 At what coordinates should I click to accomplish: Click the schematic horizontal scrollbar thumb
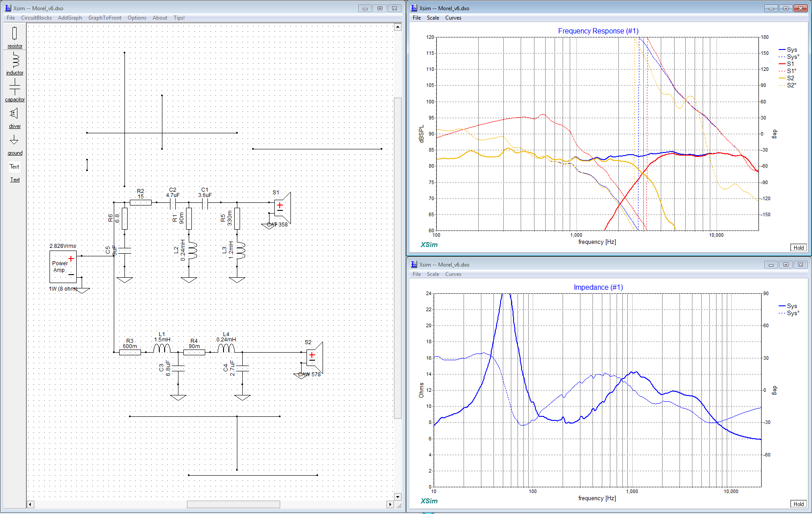tap(233, 505)
